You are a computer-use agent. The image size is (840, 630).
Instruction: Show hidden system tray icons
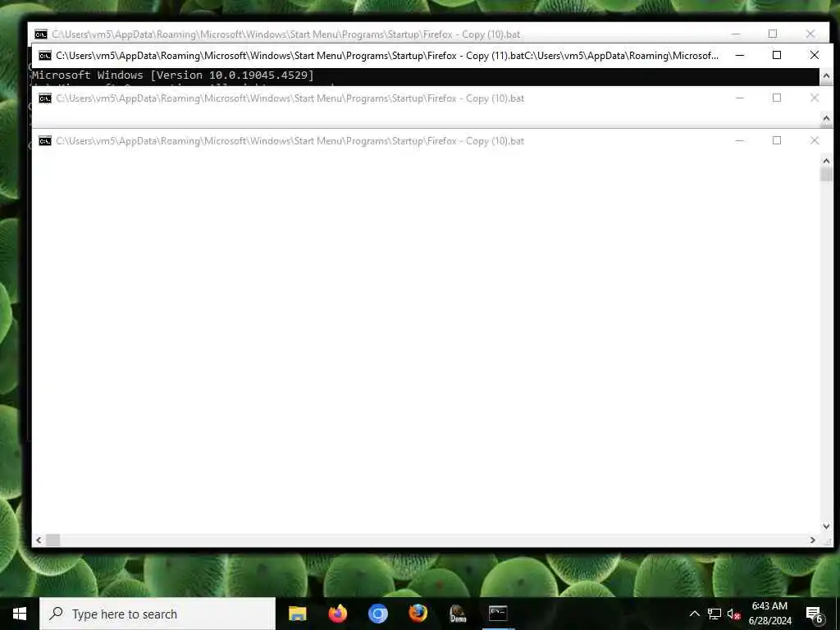pos(694,614)
